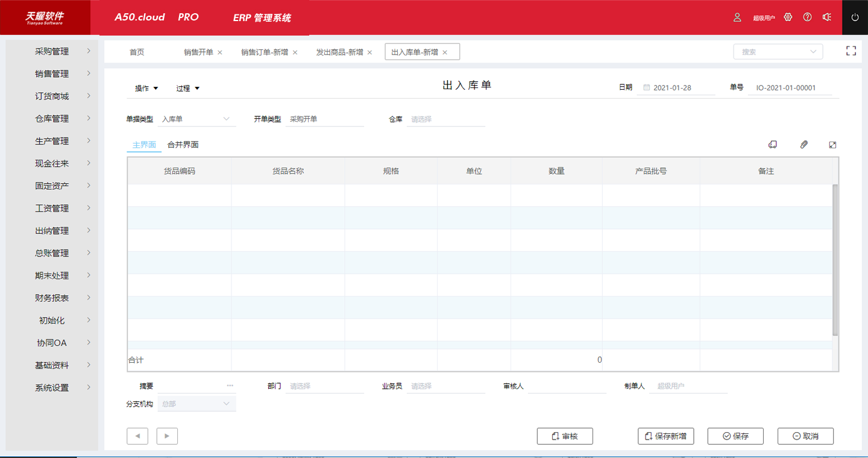868x458 pixels.
Task: Open the 操作 dropdown menu
Action: click(146, 88)
